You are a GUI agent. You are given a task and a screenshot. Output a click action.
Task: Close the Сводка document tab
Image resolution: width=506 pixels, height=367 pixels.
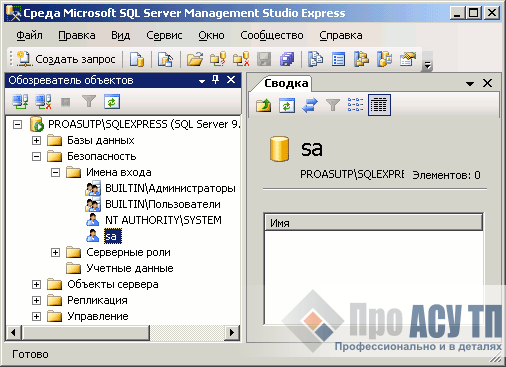click(487, 83)
